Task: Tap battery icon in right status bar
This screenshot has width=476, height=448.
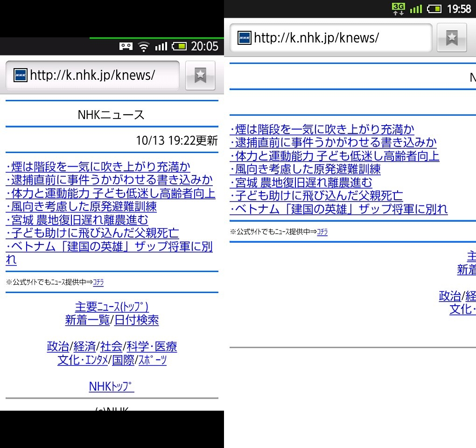Action: 434,9
